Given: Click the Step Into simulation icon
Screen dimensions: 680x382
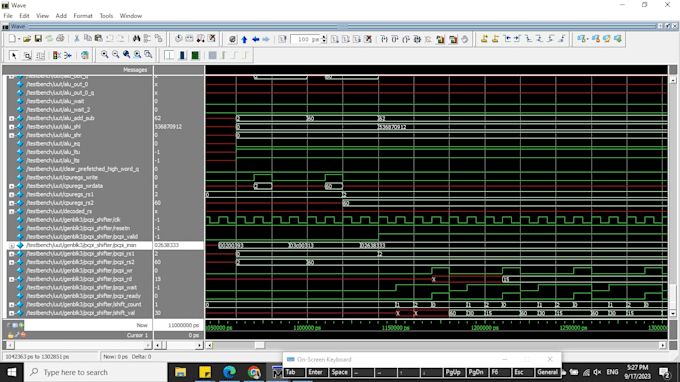Looking at the screenshot, I should (x=384, y=39).
